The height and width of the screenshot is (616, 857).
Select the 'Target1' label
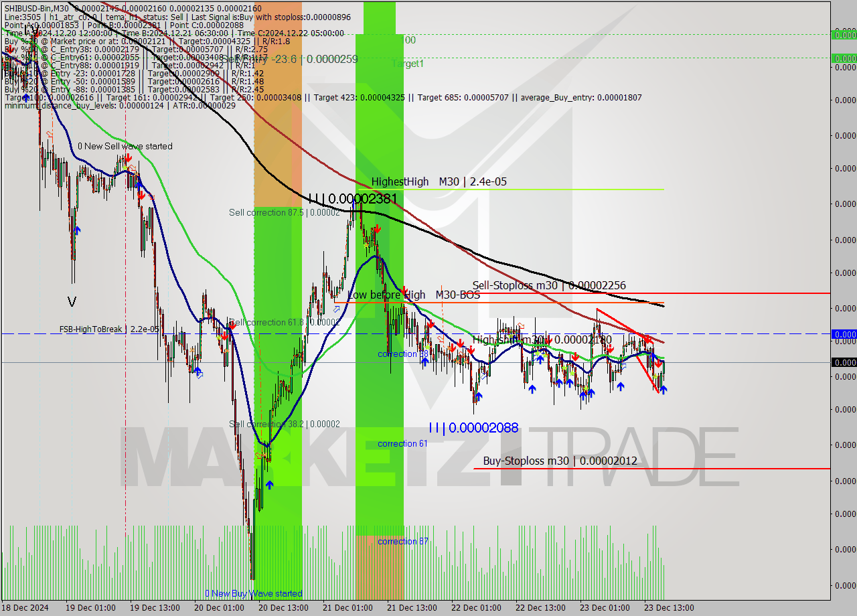click(x=408, y=64)
